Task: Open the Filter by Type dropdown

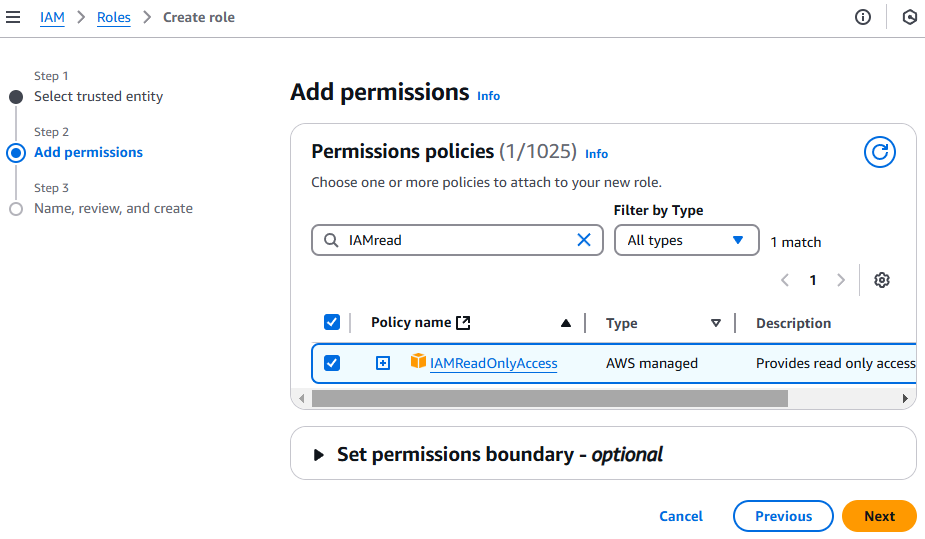Action: 685,240
